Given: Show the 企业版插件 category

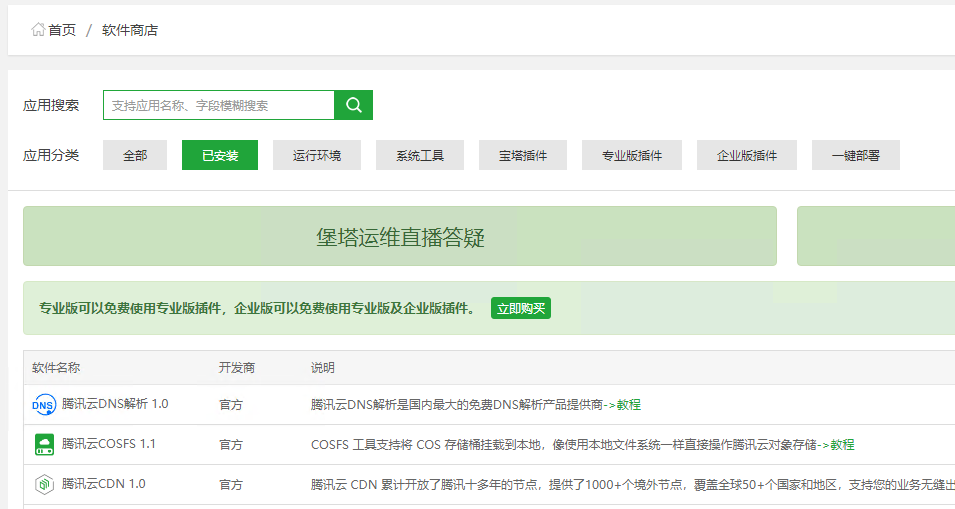Looking at the screenshot, I should pyautogui.click(x=747, y=155).
